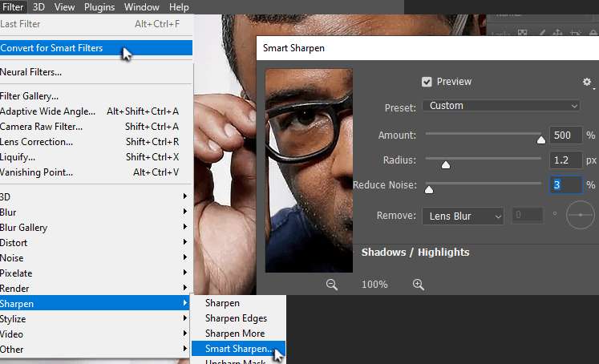Click the Amount slider handle
The width and height of the screenshot is (599, 364).
pos(540,140)
